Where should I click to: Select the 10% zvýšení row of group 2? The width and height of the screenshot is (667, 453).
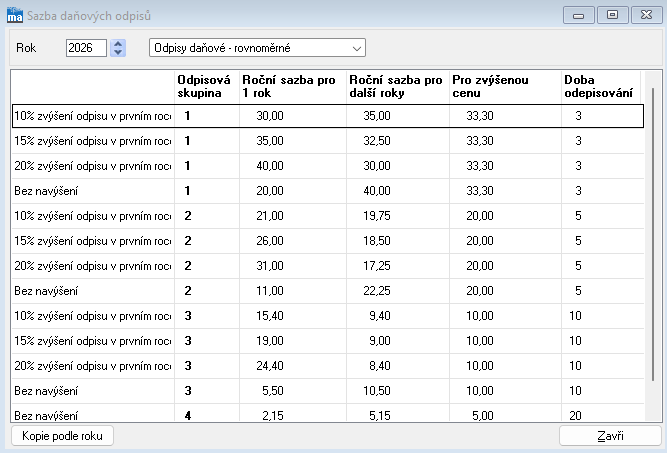click(x=328, y=216)
